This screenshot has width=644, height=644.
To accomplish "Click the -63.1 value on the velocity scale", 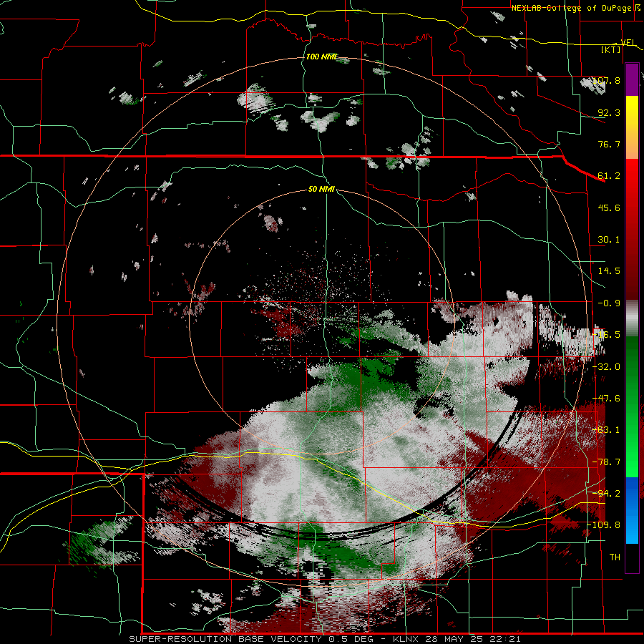I will point(608,430).
